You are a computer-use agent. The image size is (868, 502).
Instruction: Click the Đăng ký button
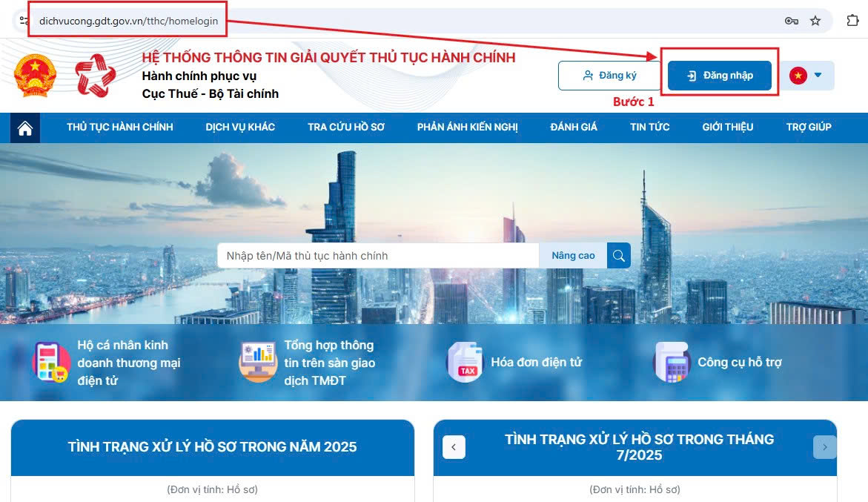click(609, 76)
